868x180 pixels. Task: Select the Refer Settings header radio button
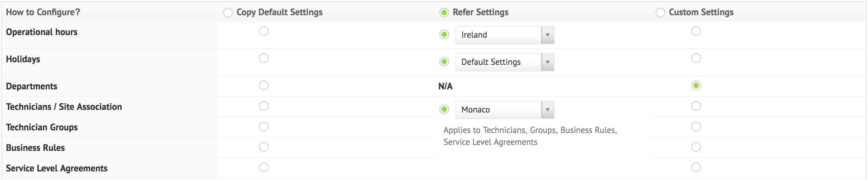[444, 13]
